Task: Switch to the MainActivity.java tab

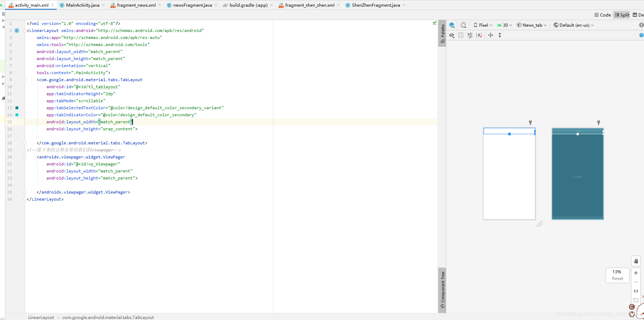Action: [x=82, y=5]
